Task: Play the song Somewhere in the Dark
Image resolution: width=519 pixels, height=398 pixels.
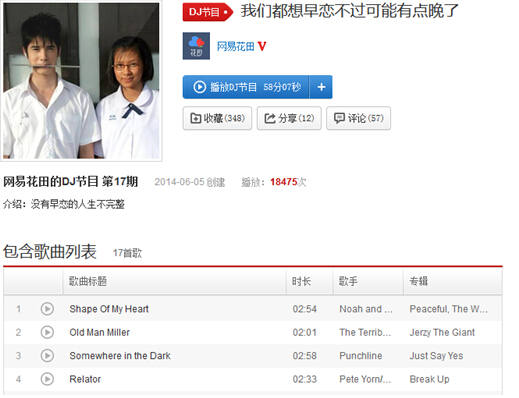Action: pos(47,355)
